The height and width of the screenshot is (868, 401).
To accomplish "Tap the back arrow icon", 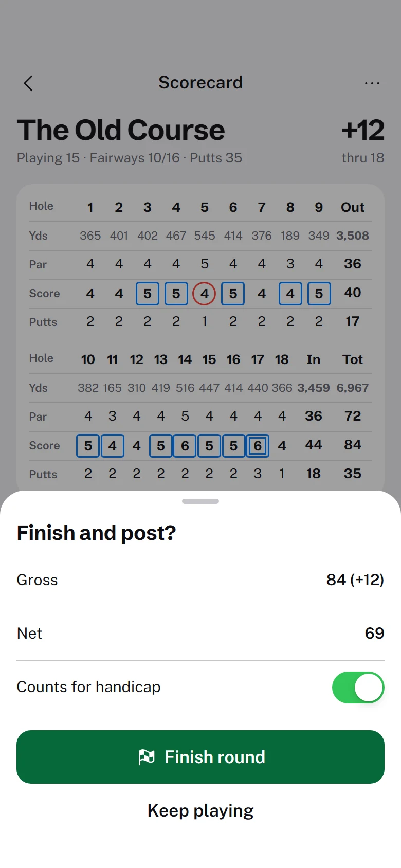I will (28, 83).
